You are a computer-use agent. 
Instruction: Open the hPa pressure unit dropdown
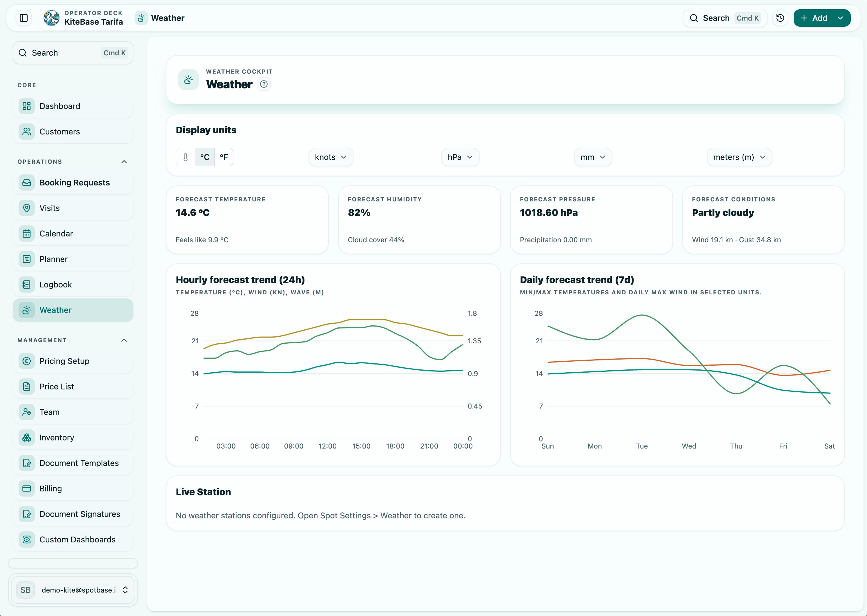(460, 157)
